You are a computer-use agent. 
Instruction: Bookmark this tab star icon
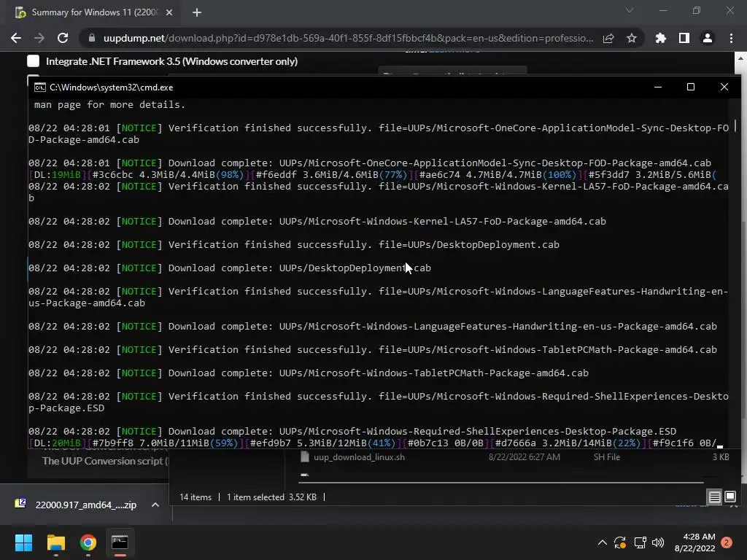632,38
